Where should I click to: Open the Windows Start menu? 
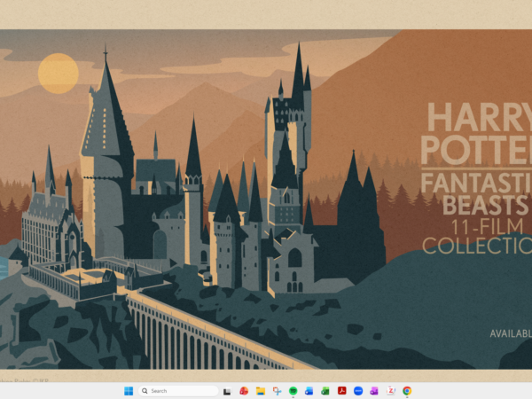129,391
